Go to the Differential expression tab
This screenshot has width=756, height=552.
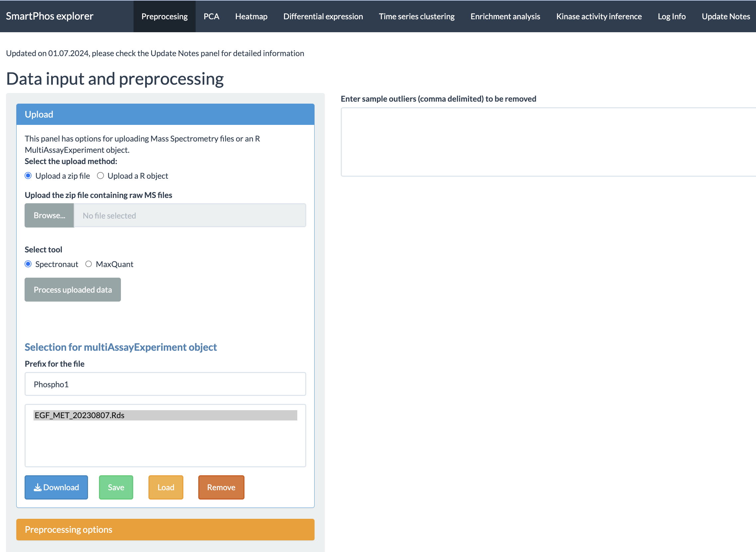[x=323, y=16]
